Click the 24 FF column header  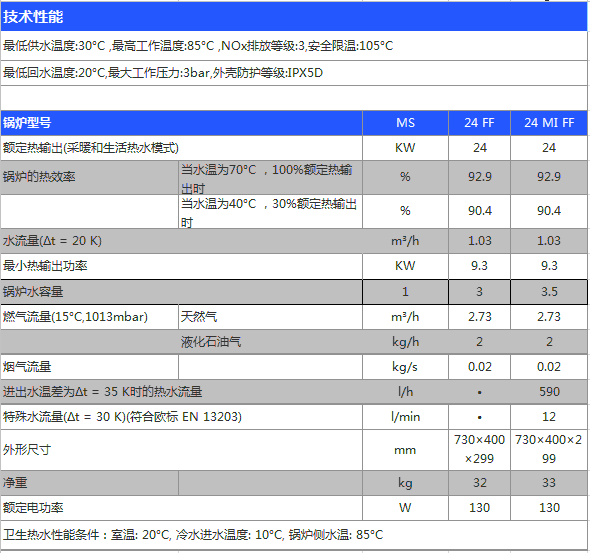pyautogui.click(x=479, y=123)
